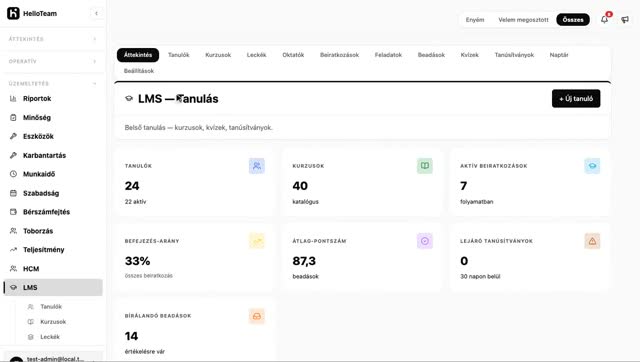Switch to the Tanulók tab

pyautogui.click(x=179, y=55)
